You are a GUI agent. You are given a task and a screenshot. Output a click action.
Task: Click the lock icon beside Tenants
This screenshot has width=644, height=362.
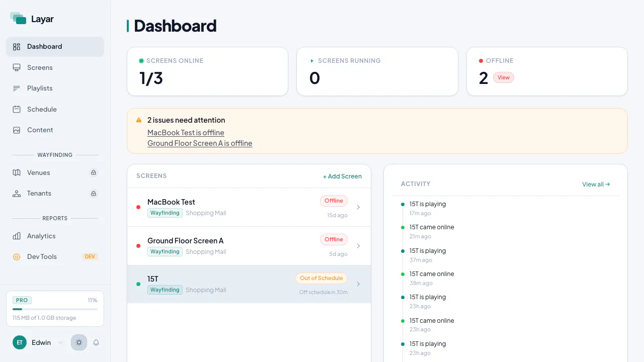tap(93, 193)
